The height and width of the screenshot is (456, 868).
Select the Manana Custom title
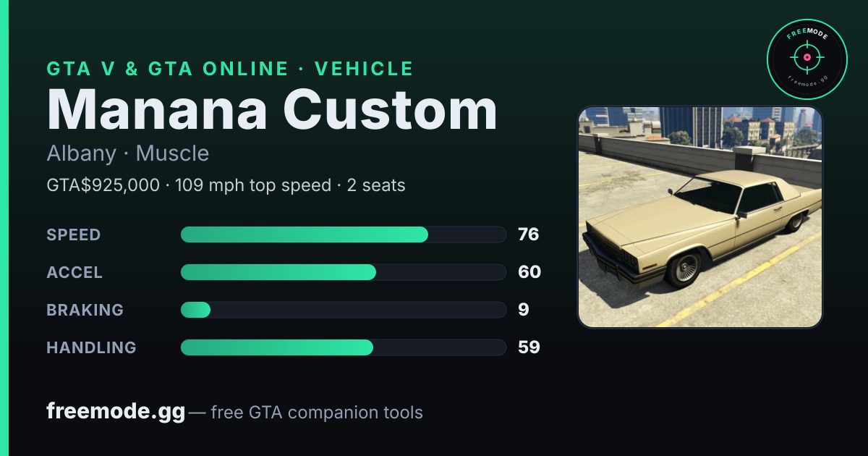click(272, 109)
